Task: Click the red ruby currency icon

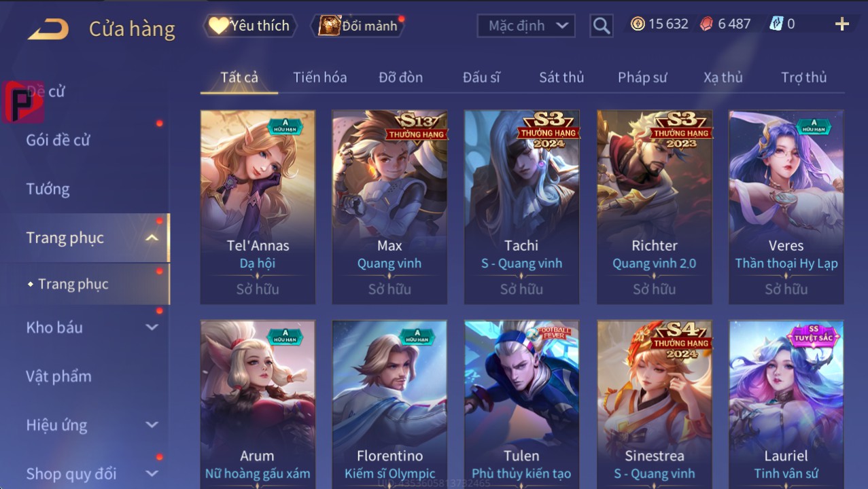Action: tap(707, 24)
